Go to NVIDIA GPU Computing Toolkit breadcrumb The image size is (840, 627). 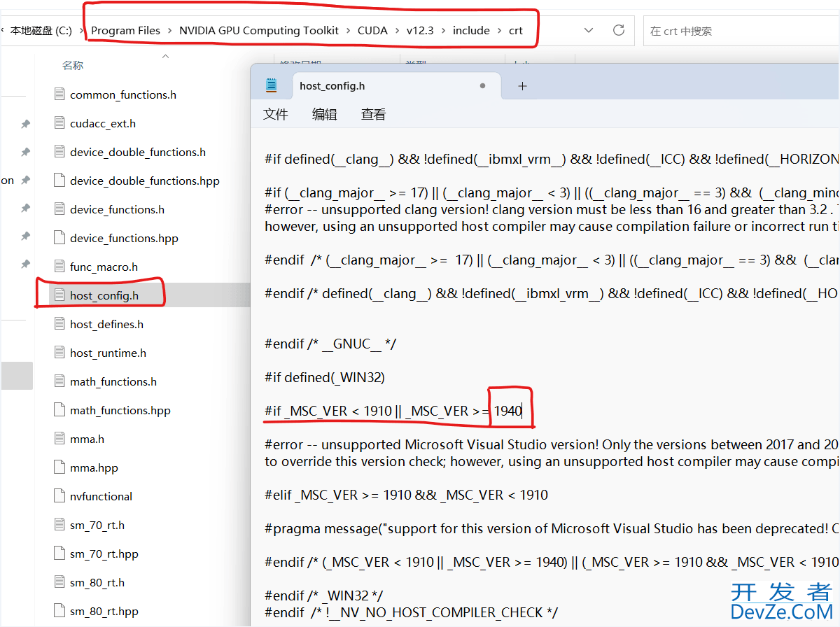(x=259, y=31)
